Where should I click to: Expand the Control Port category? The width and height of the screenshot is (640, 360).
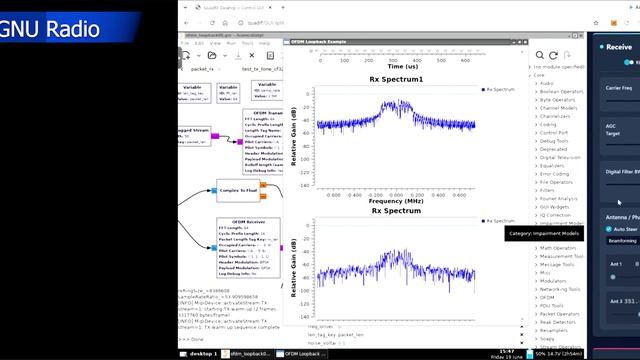(536, 133)
